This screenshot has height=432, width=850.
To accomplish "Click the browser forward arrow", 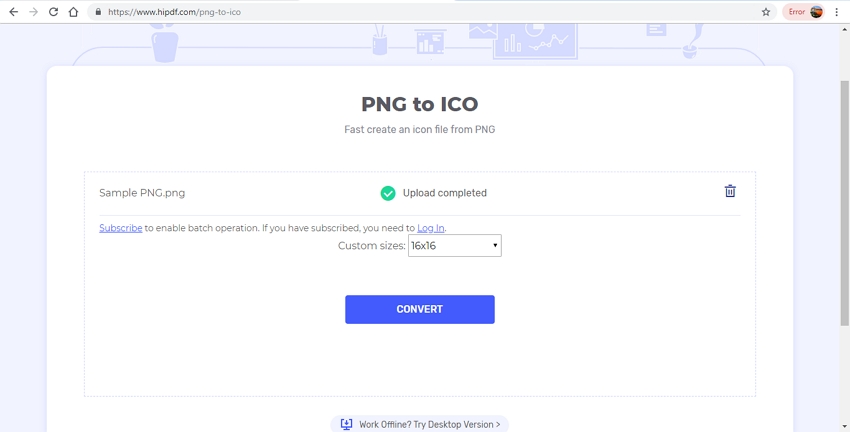I will click(x=33, y=12).
